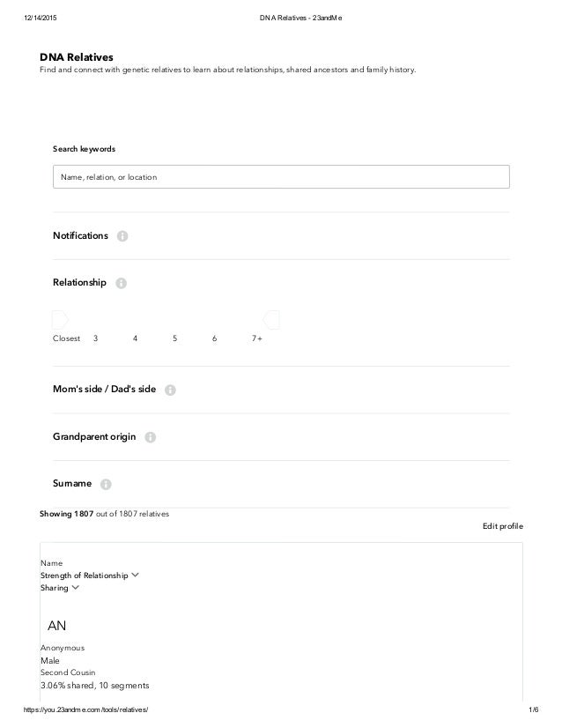Open the Anonymous relative entry
562x728 pixels.
coord(63,648)
